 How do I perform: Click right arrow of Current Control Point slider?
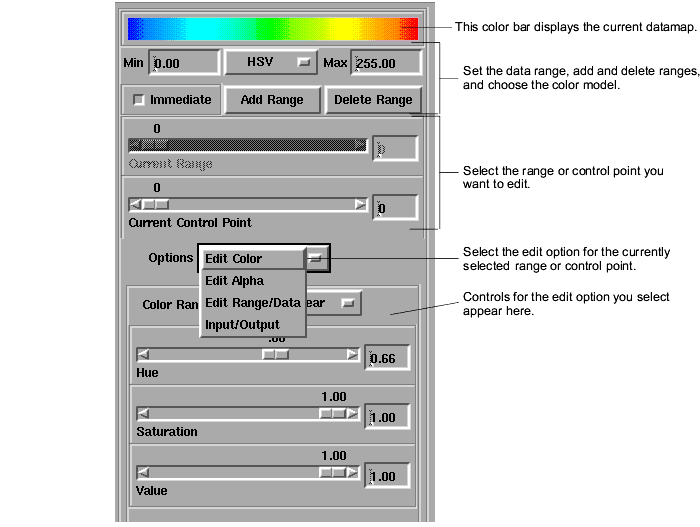(360, 204)
